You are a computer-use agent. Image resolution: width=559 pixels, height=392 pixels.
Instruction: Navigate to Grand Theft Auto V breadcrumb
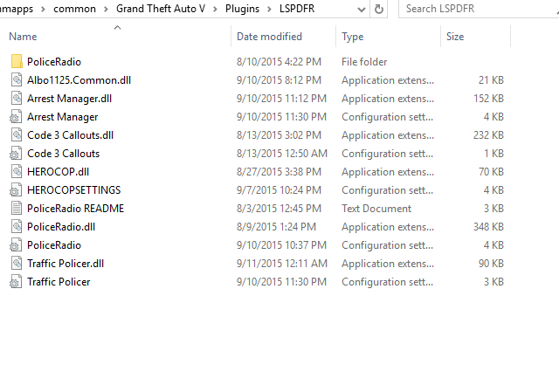coord(161,9)
